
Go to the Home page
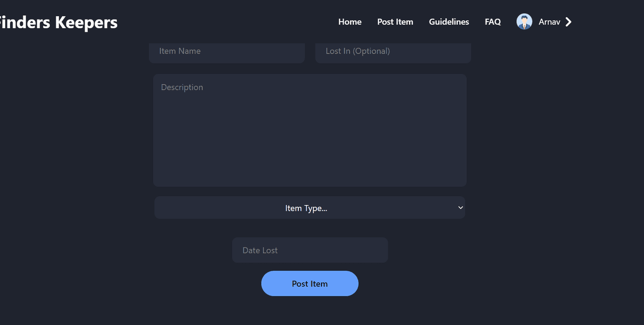(350, 22)
